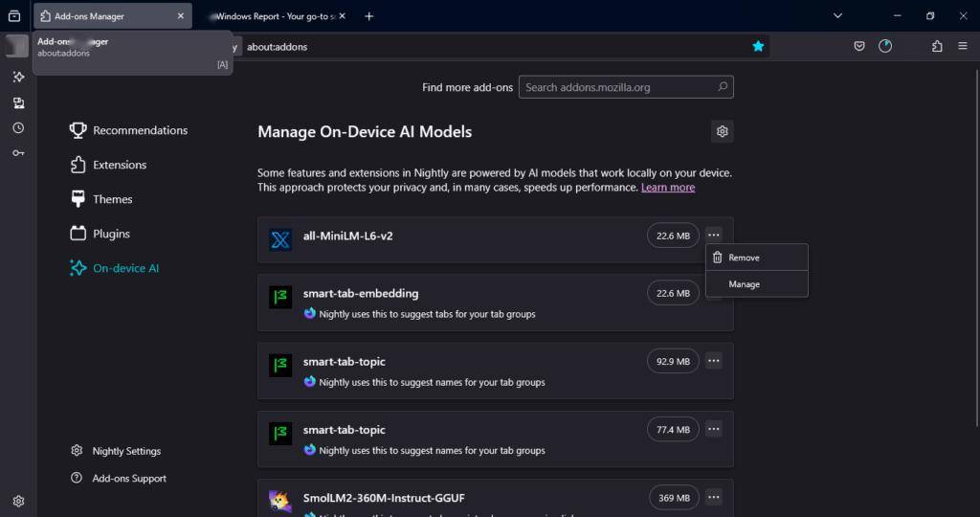Go to the Plugins category
This screenshot has height=517, width=980.
100,234
